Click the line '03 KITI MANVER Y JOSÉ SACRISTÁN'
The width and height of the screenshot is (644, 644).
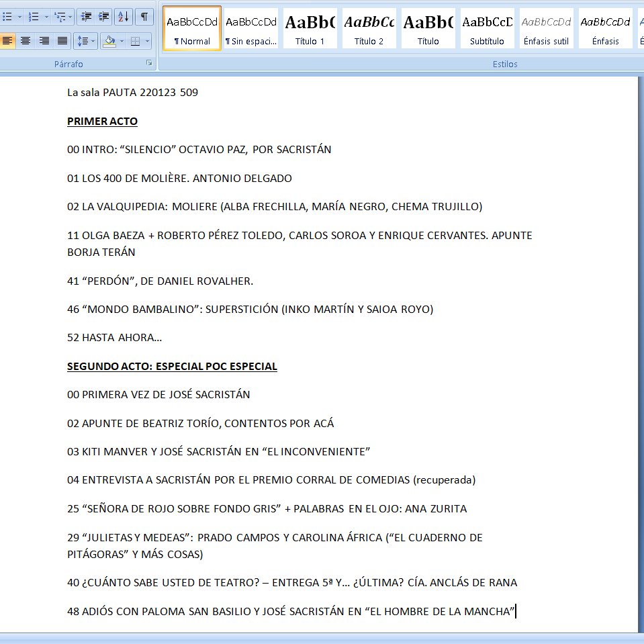[218, 452]
